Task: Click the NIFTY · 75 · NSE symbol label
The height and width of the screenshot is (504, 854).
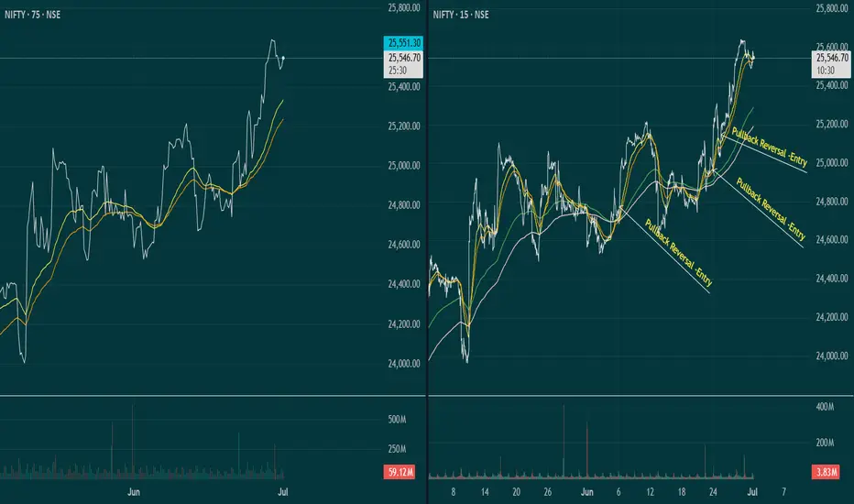Action: pos(33,15)
